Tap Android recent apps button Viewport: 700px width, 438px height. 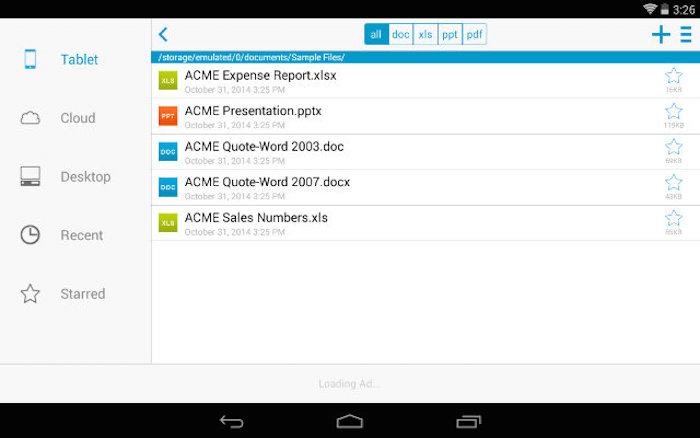point(468,421)
